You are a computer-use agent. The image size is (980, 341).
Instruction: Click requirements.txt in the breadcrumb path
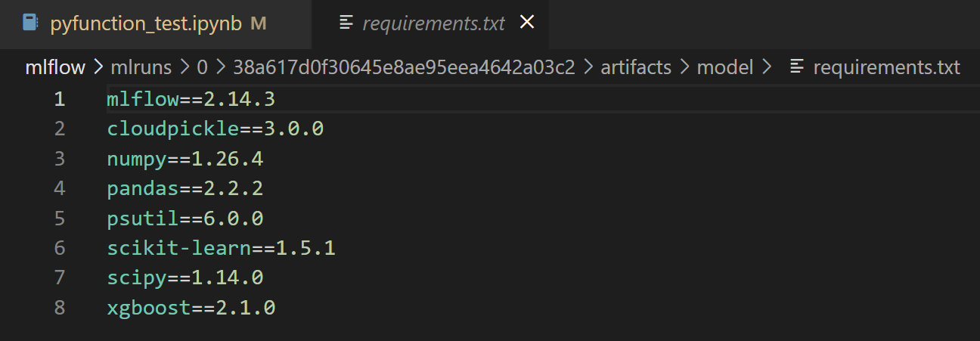coord(886,67)
